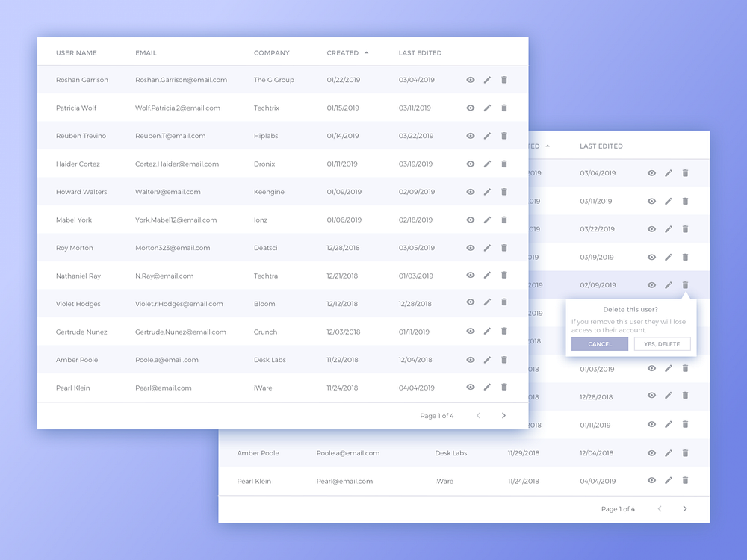The height and width of the screenshot is (560, 747).
Task: Click the delete trash icon for Reuben Trevino
Action: (504, 135)
